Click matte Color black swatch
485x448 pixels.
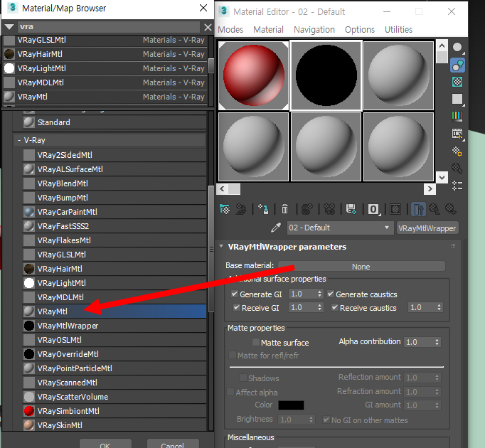point(291,405)
